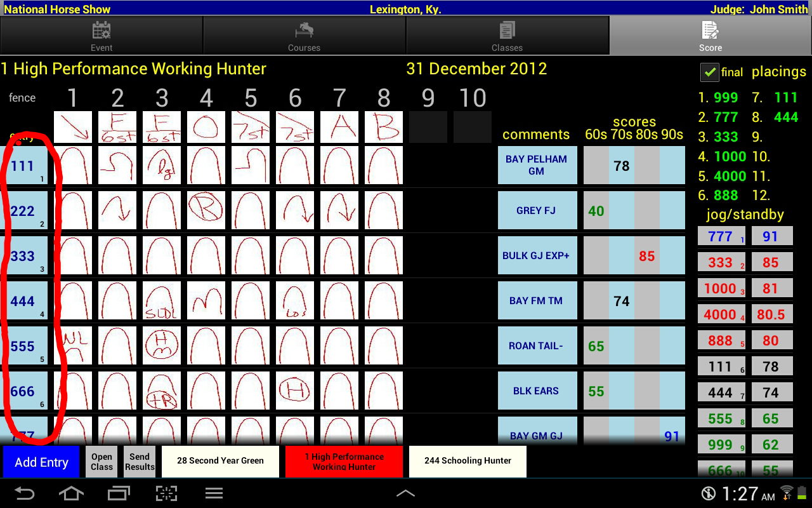Screen dimensions: 812x508
Task: Open the Classes tab
Action: point(507,36)
